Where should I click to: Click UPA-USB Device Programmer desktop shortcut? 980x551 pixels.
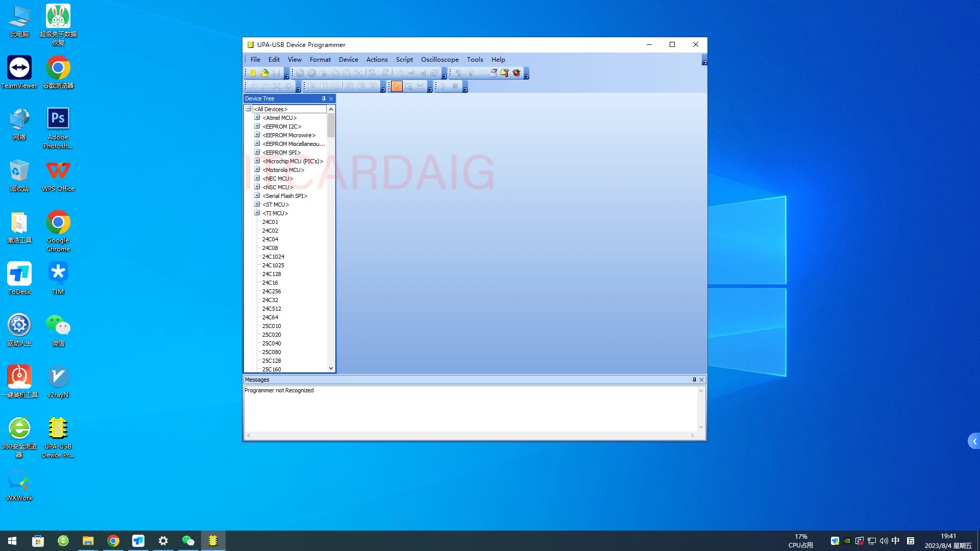tap(58, 438)
